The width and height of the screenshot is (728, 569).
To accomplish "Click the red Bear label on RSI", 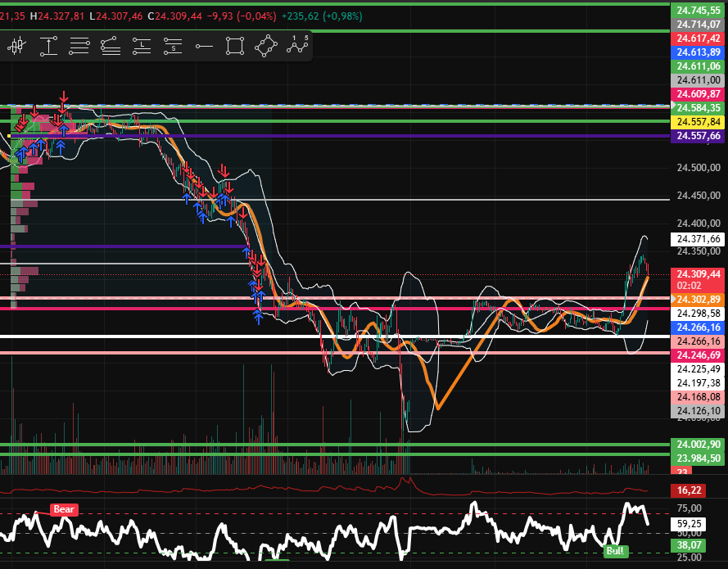I will pos(64,509).
